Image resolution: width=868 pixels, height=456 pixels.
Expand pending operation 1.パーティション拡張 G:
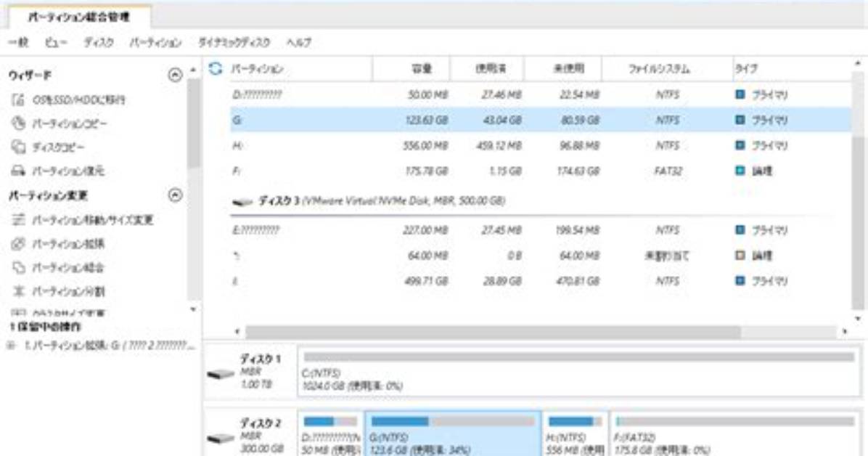tap(10, 346)
